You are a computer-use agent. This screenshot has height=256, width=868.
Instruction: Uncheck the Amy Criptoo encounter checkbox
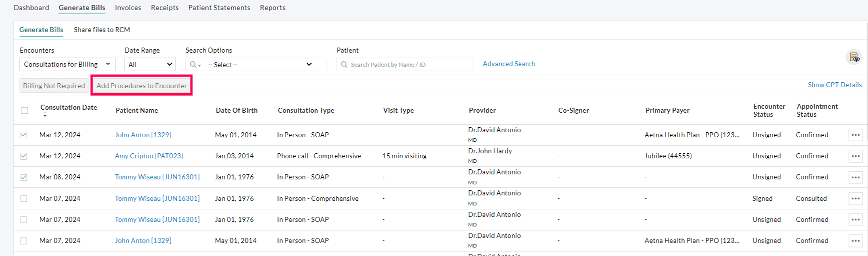point(24,156)
